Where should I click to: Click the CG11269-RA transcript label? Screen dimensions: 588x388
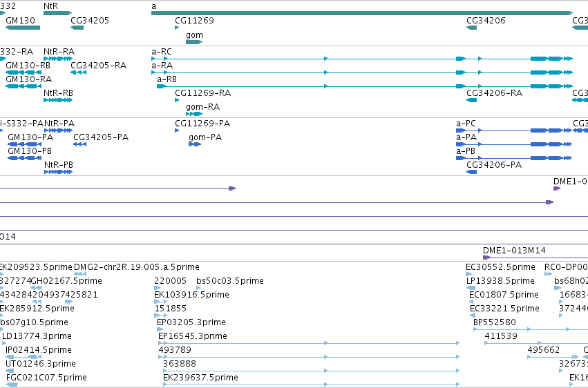203,93
